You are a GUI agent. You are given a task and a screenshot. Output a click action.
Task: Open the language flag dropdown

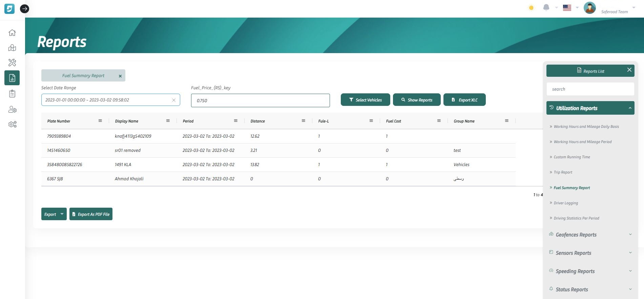(570, 8)
